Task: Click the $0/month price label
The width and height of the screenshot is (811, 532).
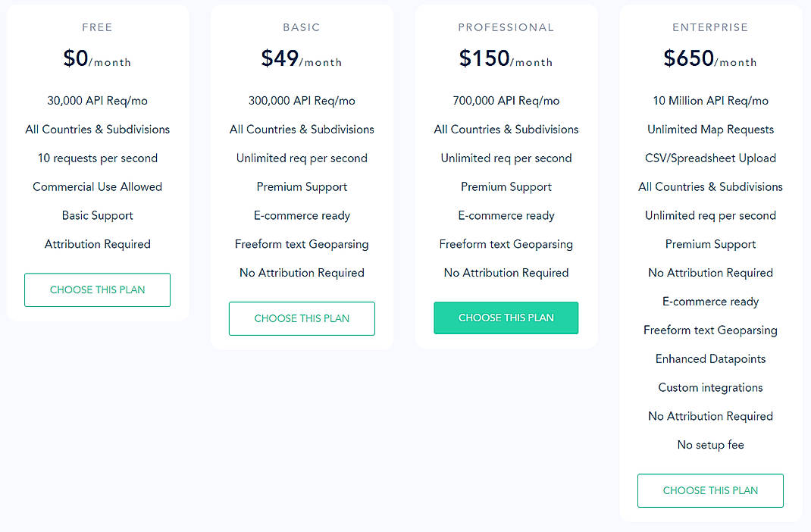Action: point(97,58)
